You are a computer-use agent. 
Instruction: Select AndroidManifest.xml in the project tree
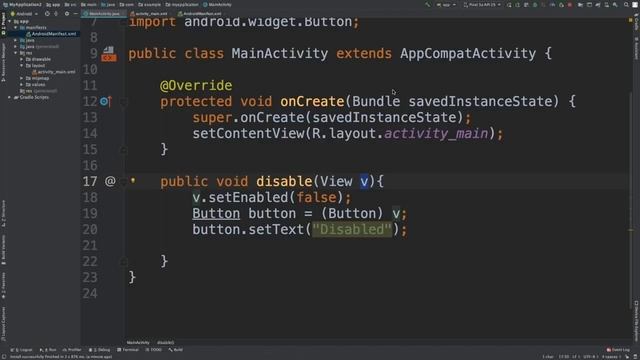pos(51,34)
